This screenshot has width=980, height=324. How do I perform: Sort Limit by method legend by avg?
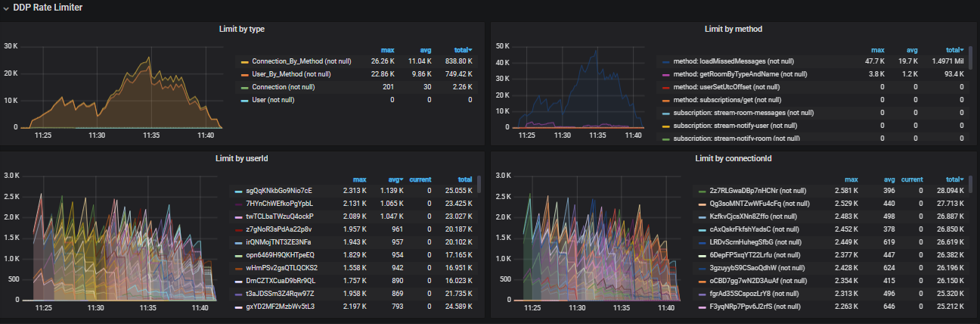912,50
